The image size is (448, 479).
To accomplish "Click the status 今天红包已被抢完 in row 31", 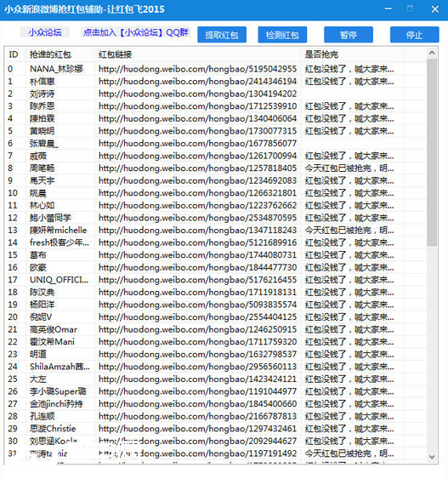I will pyautogui.click(x=349, y=453).
